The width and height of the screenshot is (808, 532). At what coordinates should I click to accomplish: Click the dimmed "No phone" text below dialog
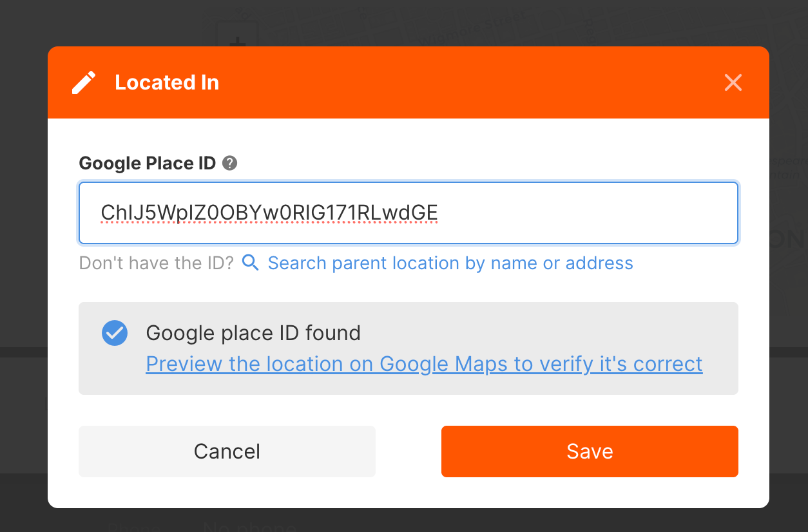[x=250, y=526]
